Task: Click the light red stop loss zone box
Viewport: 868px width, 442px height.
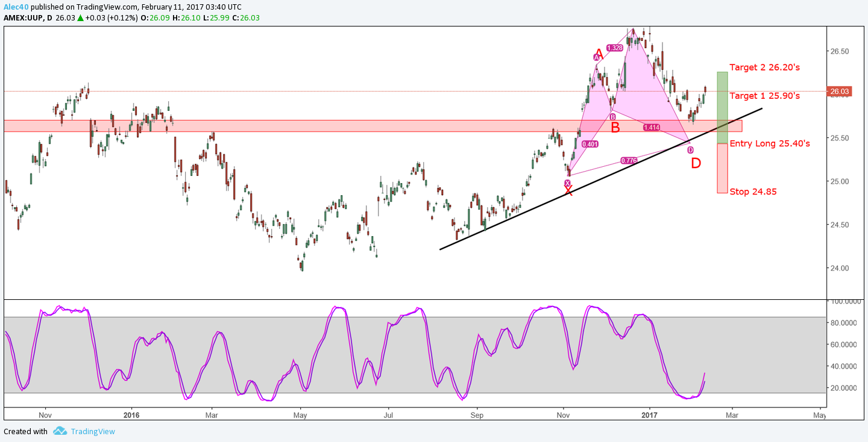Action: [722, 168]
